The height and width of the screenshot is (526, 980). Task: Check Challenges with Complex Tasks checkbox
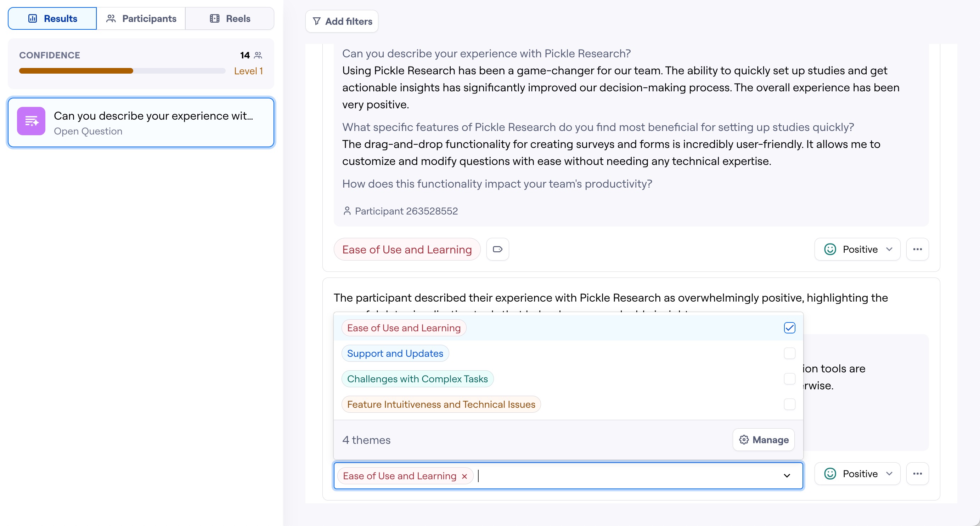click(790, 379)
